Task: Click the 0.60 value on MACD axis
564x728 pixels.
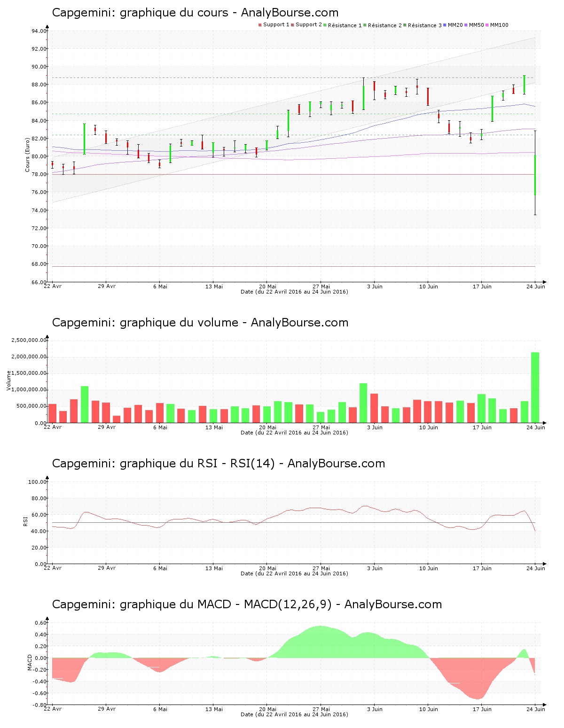Action: [41, 623]
